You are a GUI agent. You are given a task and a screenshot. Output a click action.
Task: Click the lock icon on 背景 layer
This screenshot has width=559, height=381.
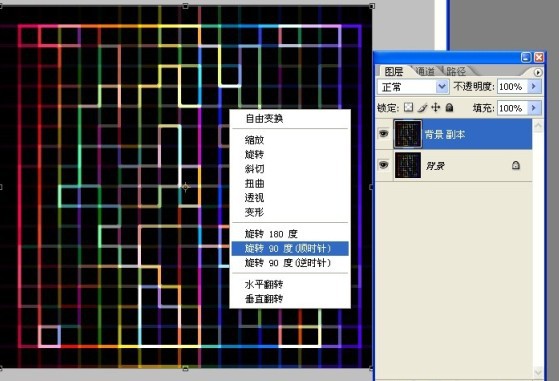[x=516, y=165]
